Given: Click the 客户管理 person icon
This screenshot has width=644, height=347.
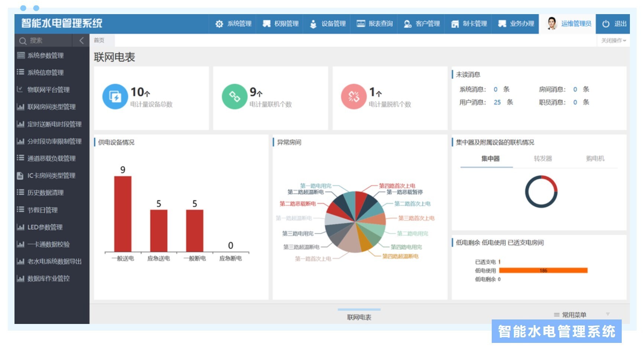Looking at the screenshot, I should [x=407, y=24].
